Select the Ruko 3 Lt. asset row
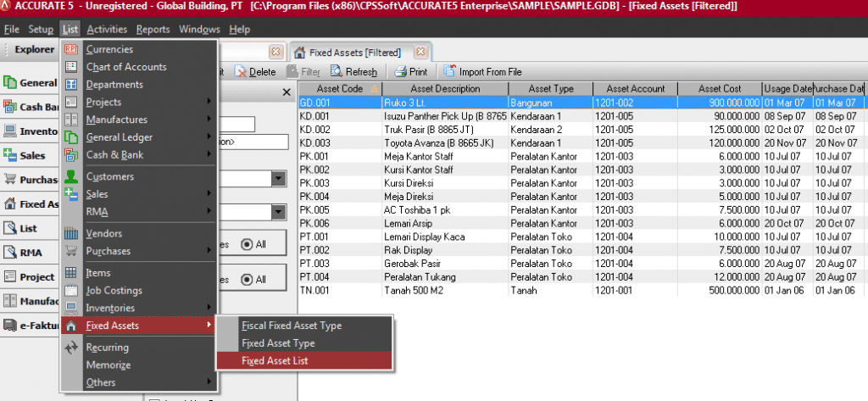This screenshot has height=401, width=868. click(x=583, y=103)
